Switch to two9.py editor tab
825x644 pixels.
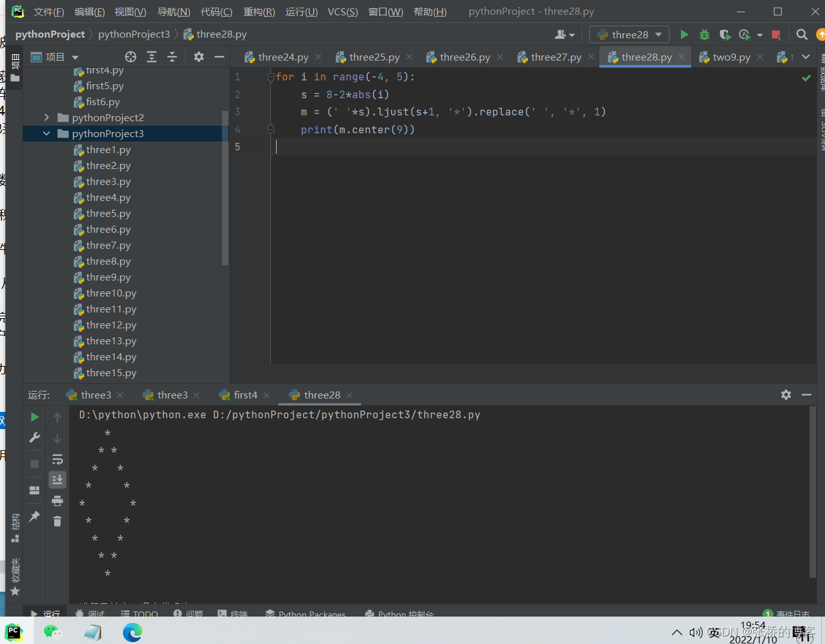pos(731,57)
